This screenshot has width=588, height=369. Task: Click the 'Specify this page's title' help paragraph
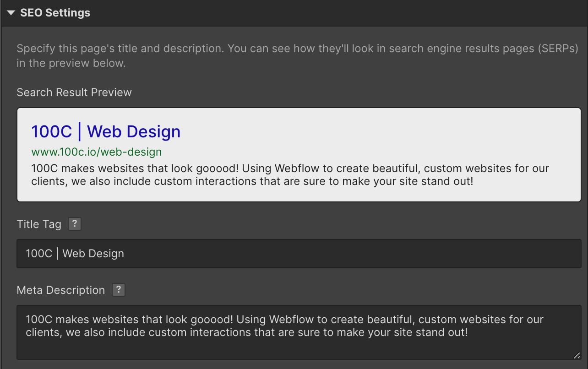pyautogui.click(x=297, y=56)
